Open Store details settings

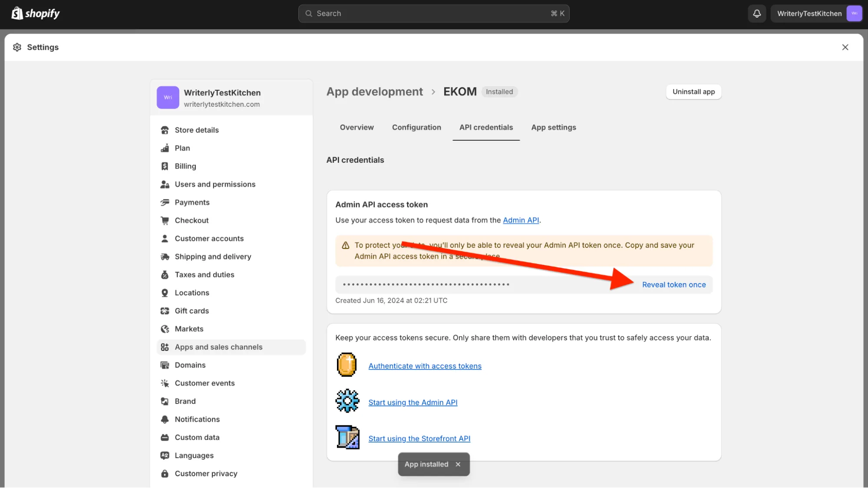[231, 130]
